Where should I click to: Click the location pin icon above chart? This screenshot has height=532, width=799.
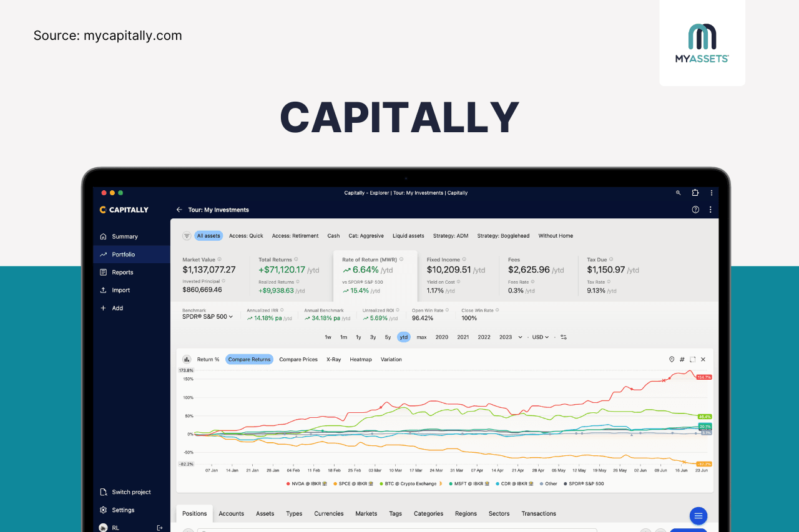tap(672, 359)
